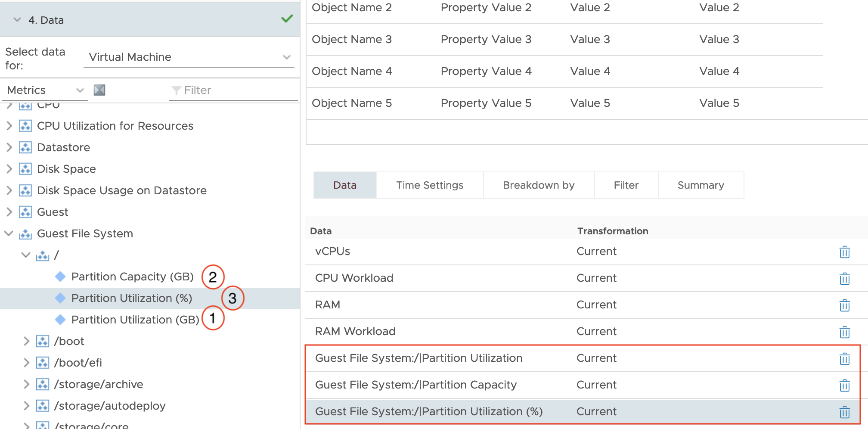This screenshot has width=868, height=429.
Task: Select Partition Capacity (GB) metric
Action: click(133, 277)
